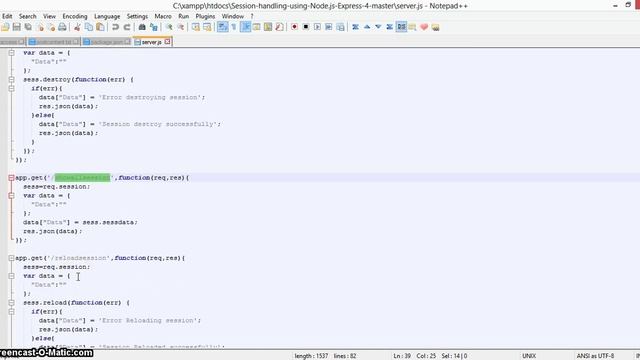Redo the edit using toolbar arrow

point(127,27)
